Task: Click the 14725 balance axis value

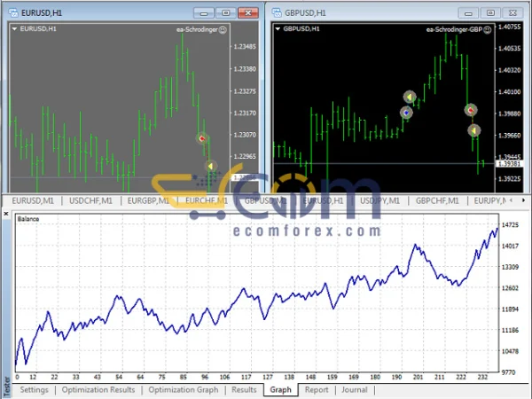Action: pyautogui.click(x=510, y=225)
